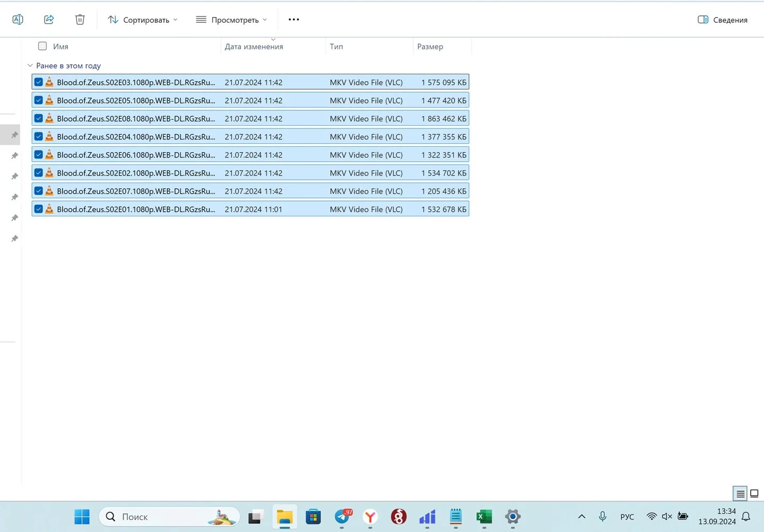This screenshot has height=532, width=764.
Task: Uncheck the Blood.of.Zeus.S02E03 file checkbox
Action: click(39, 82)
